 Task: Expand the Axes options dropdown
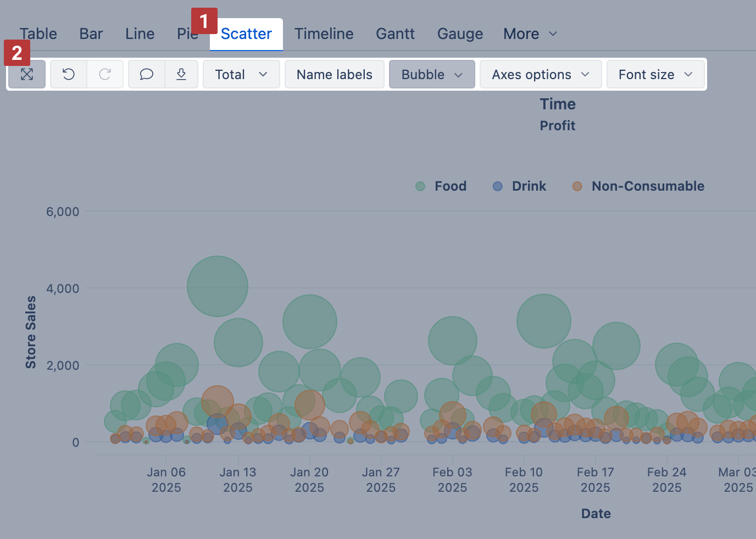pyautogui.click(x=541, y=74)
